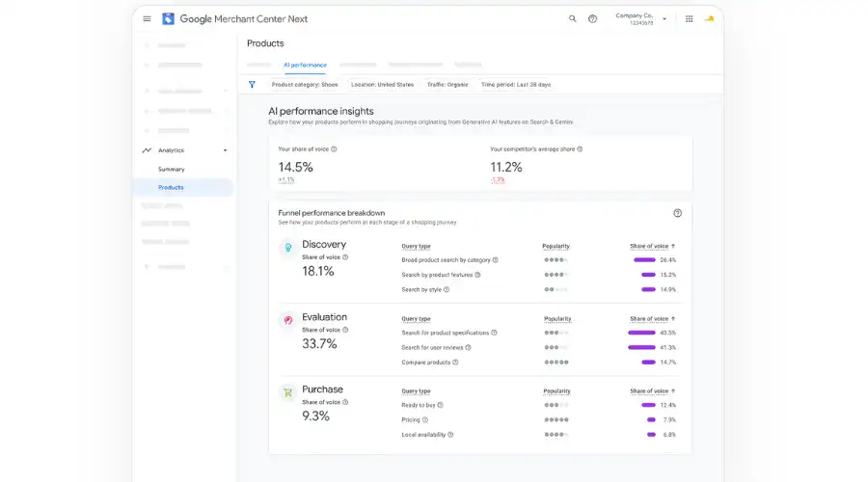Click the Products page heading
868x482 pixels.
pyautogui.click(x=265, y=43)
